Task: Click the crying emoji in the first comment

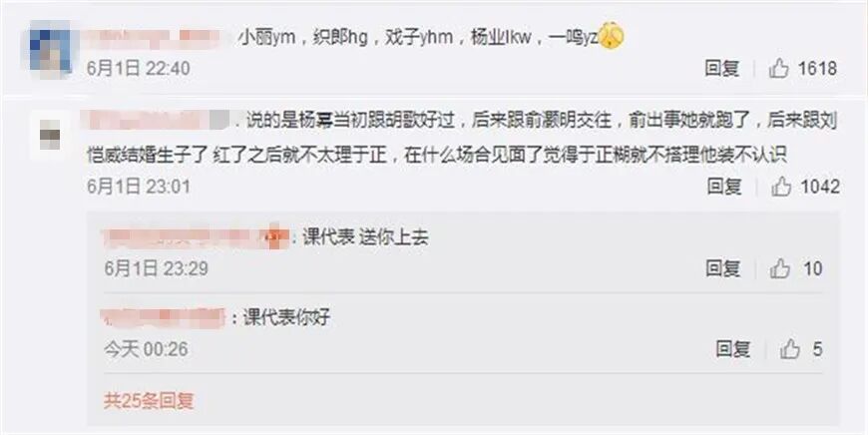Action: 612,37
